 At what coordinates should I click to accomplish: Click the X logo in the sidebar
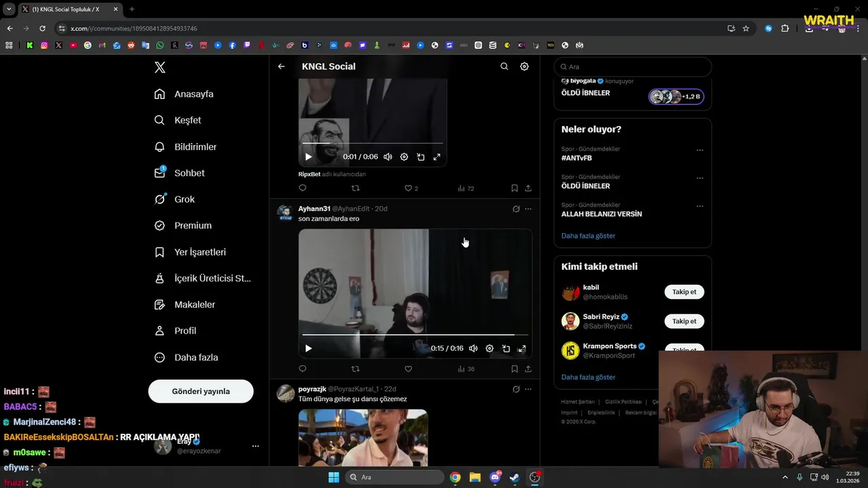tap(160, 67)
